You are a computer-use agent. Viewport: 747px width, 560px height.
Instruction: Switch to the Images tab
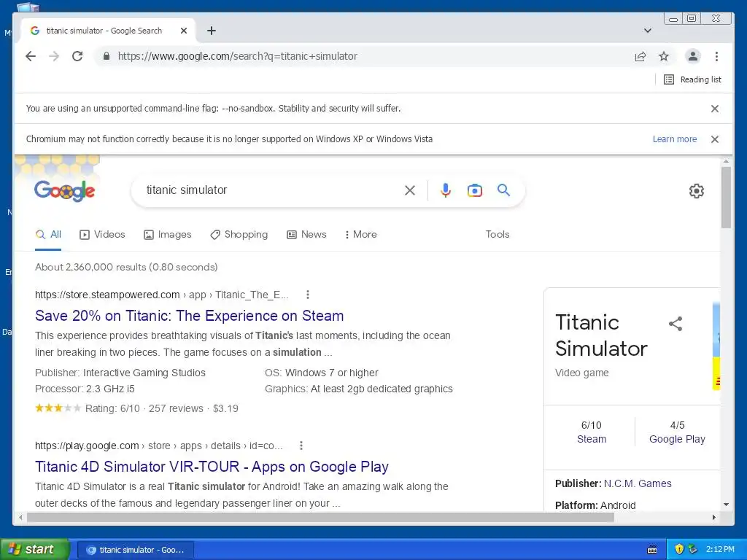pyautogui.click(x=168, y=234)
